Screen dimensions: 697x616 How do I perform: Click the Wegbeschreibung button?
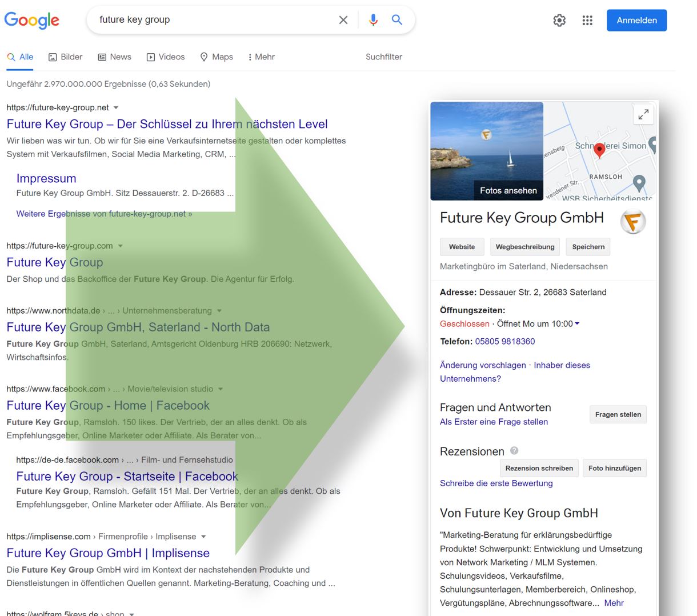tap(525, 247)
